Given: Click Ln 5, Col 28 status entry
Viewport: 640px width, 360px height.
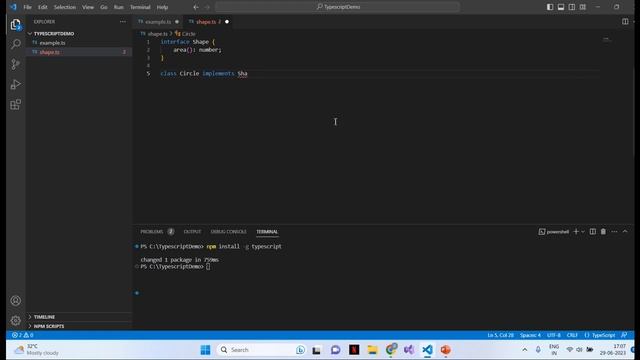Looking at the screenshot, I should [500, 335].
